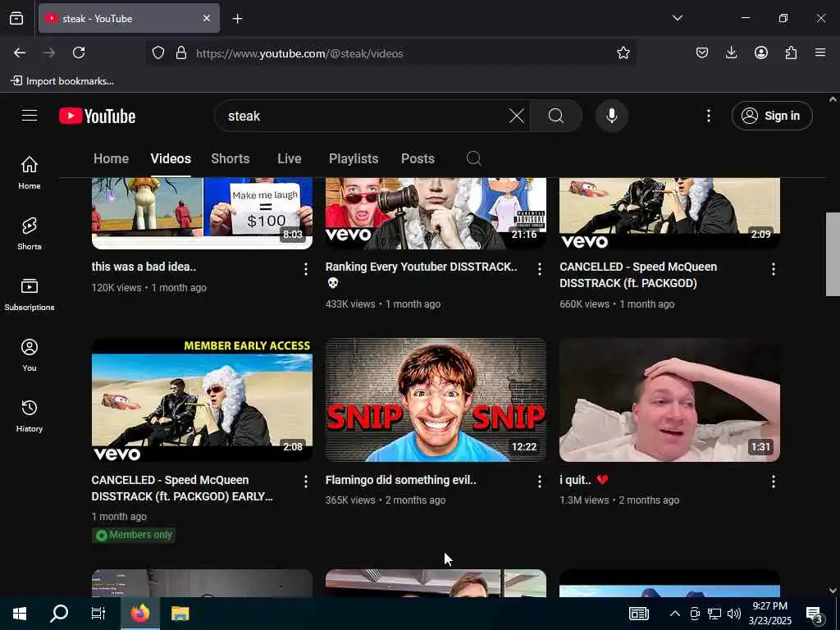Open 'this was a bad idea..' title

point(144,267)
